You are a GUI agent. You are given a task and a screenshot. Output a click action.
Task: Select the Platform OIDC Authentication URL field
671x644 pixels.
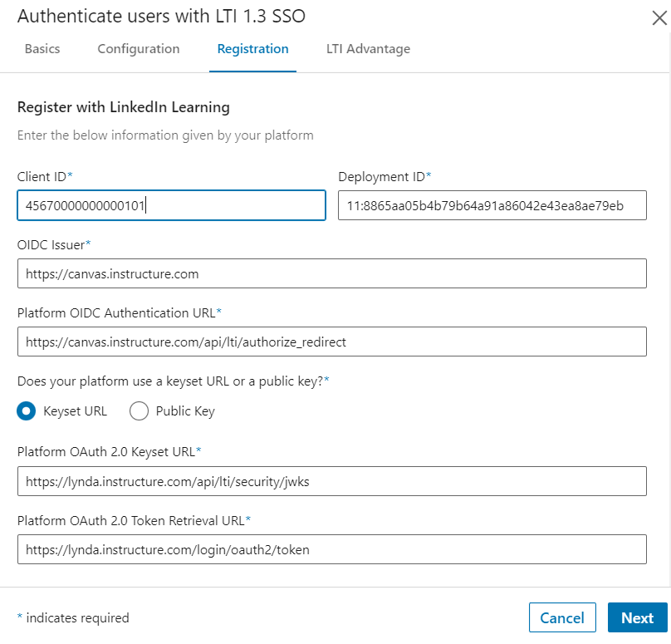click(x=332, y=342)
